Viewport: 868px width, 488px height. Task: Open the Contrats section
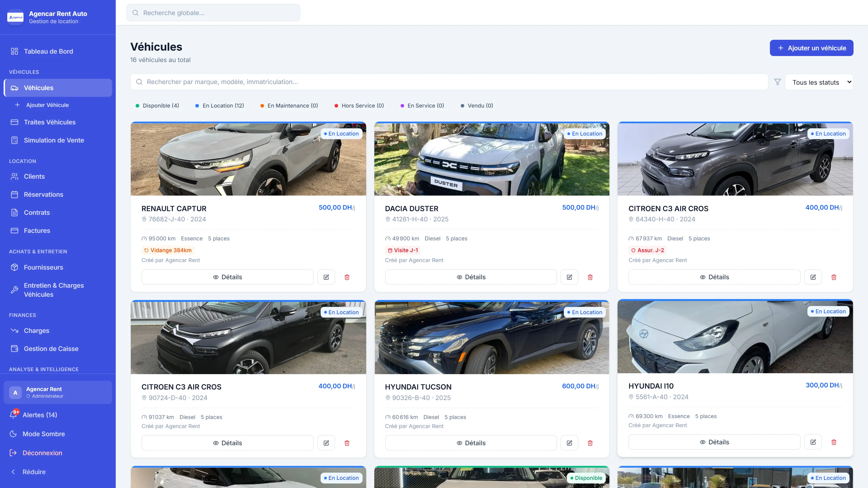(58, 212)
